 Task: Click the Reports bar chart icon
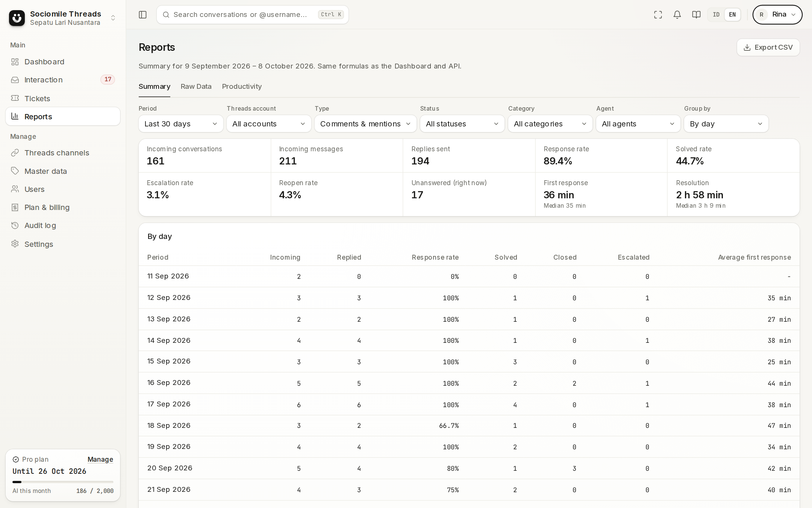click(x=15, y=116)
